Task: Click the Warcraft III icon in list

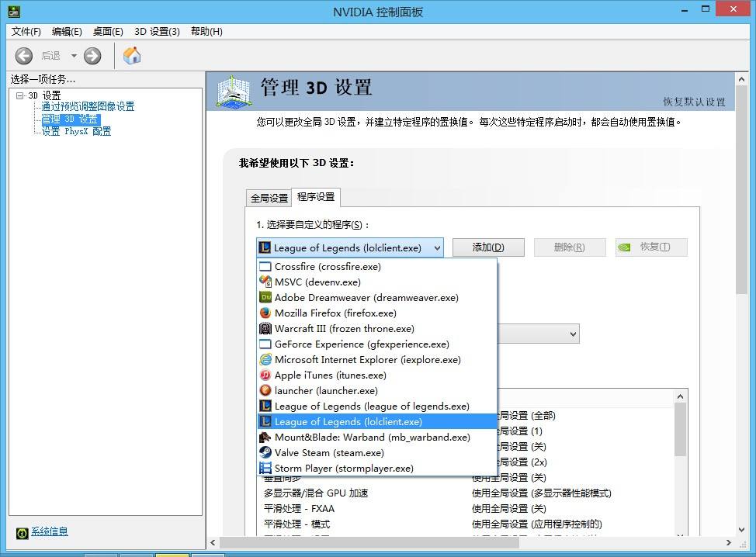Action: point(265,329)
